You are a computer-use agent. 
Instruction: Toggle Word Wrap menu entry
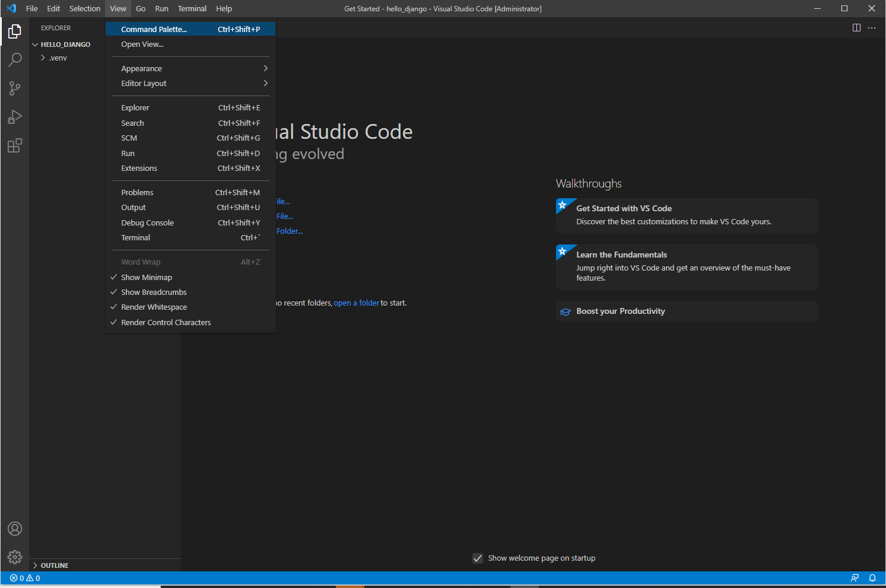click(x=190, y=262)
